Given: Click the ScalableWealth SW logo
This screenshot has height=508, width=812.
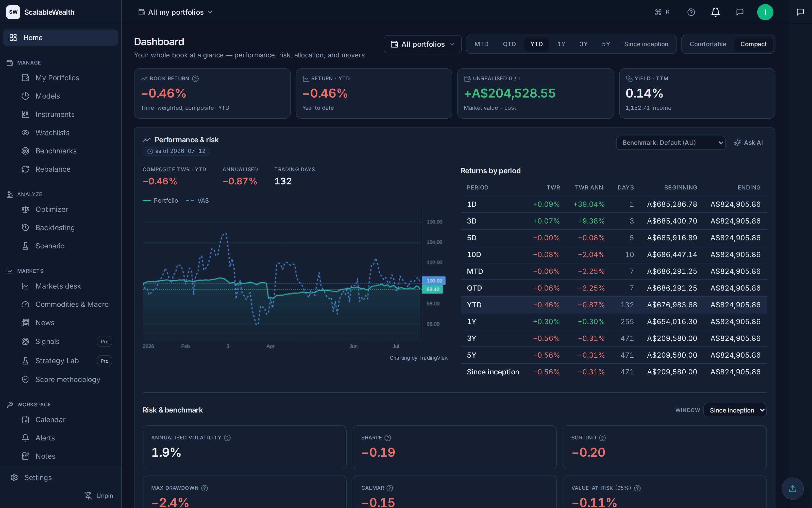Looking at the screenshot, I should pos(13,12).
